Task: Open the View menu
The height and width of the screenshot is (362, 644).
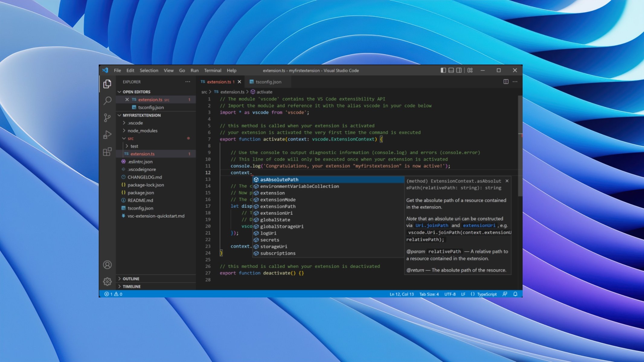Action: click(168, 70)
